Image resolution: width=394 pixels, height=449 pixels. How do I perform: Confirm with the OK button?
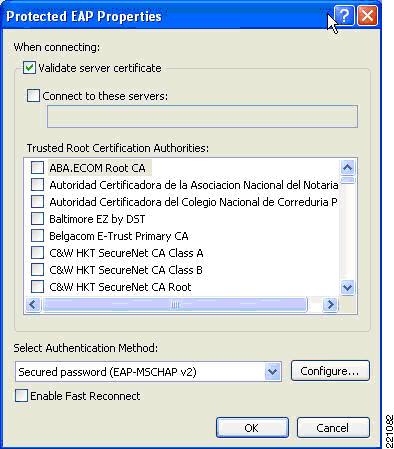(x=252, y=428)
